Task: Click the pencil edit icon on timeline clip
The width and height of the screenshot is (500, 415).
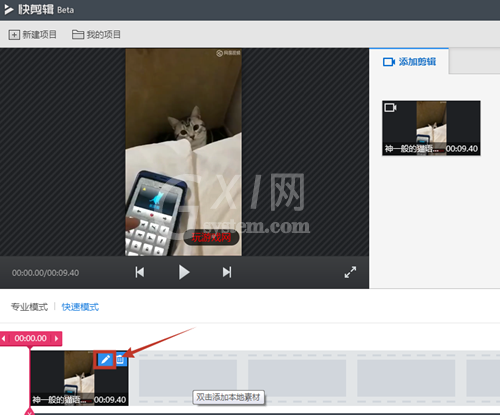Action: click(105, 360)
